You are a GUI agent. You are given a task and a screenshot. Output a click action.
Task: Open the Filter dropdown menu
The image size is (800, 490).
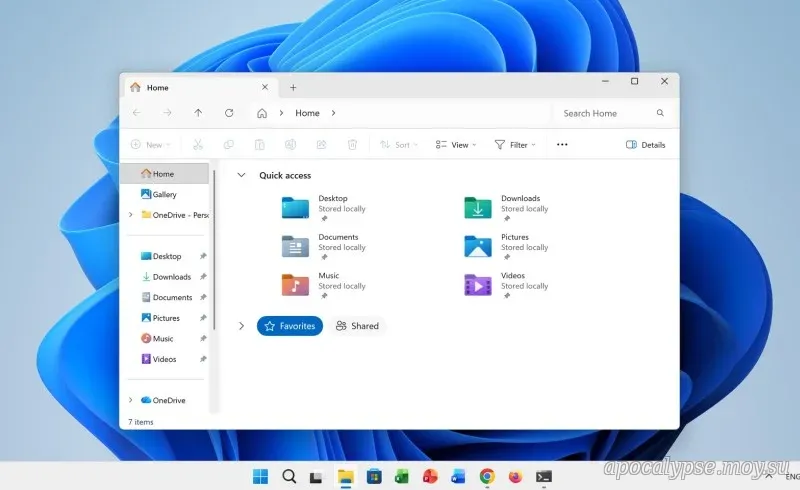point(515,145)
